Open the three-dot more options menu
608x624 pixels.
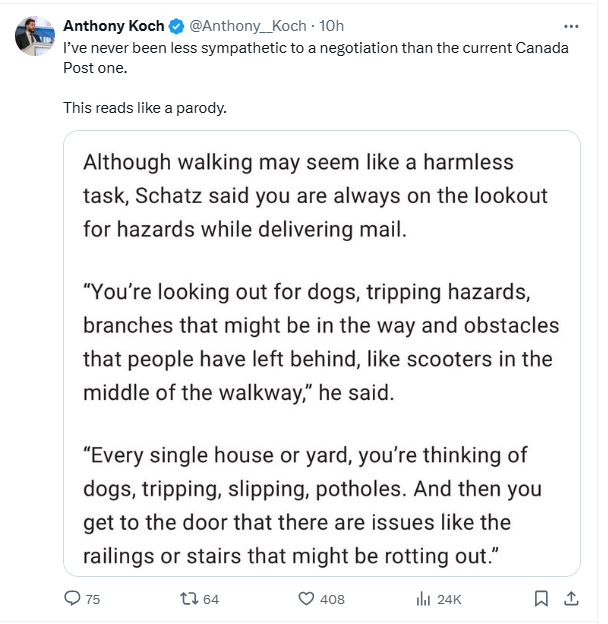point(571,26)
